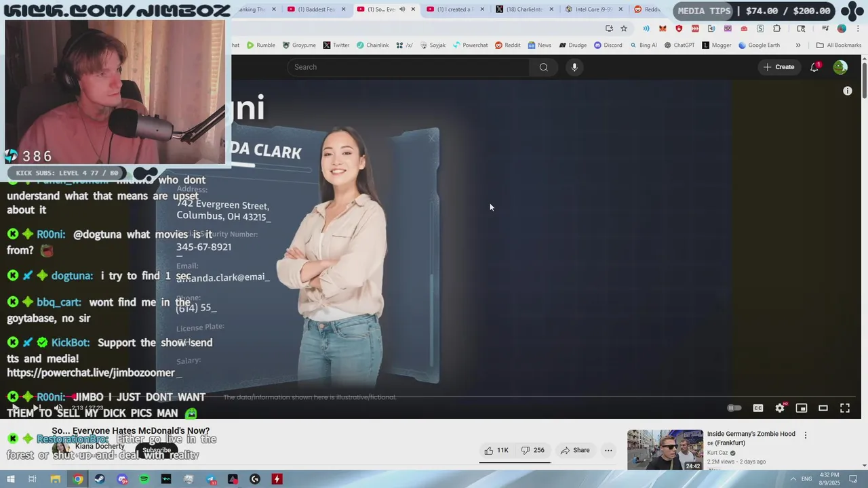Viewport: 868px width, 488px height.
Task: Switch to I created a YouTube tab
Action: click(x=455, y=9)
